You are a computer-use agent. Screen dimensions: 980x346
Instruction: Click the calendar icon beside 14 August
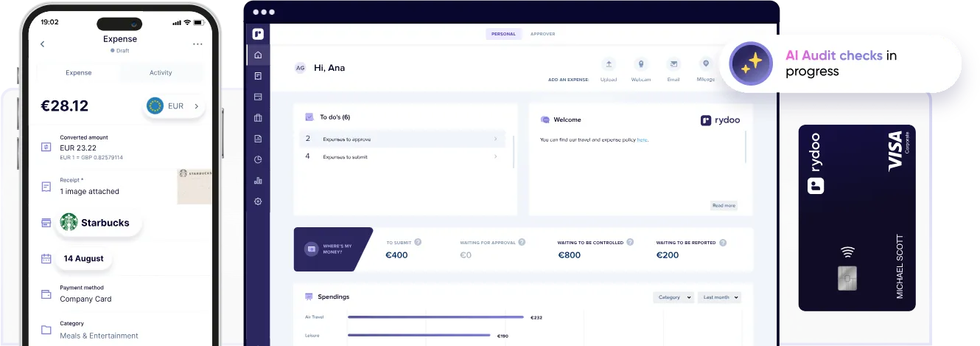pos(46,259)
